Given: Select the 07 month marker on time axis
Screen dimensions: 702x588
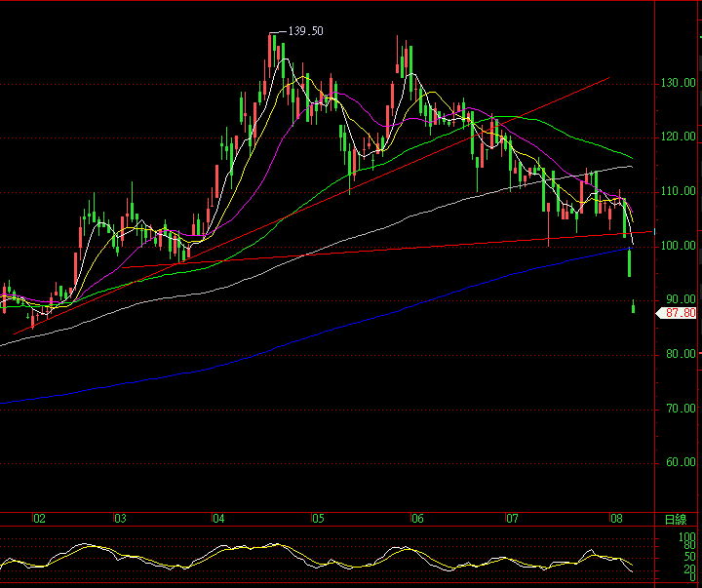Looking at the screenshot, I should pos(512,519).
